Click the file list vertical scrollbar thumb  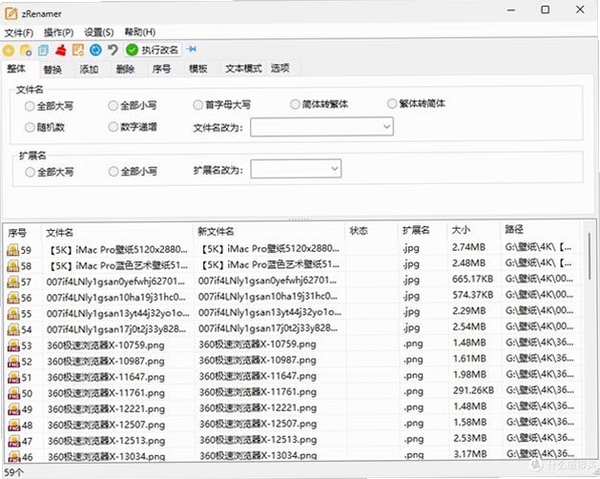590,256
